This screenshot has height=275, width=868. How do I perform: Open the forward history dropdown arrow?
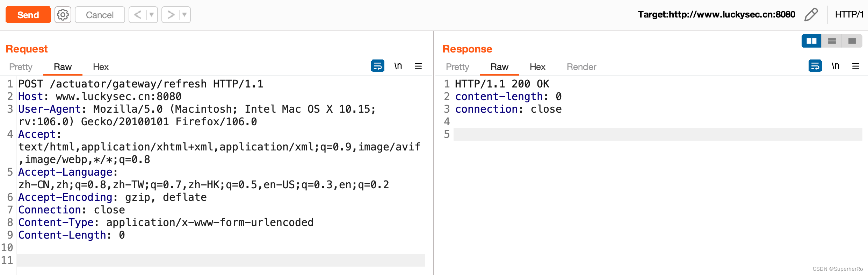pos(185,15)
